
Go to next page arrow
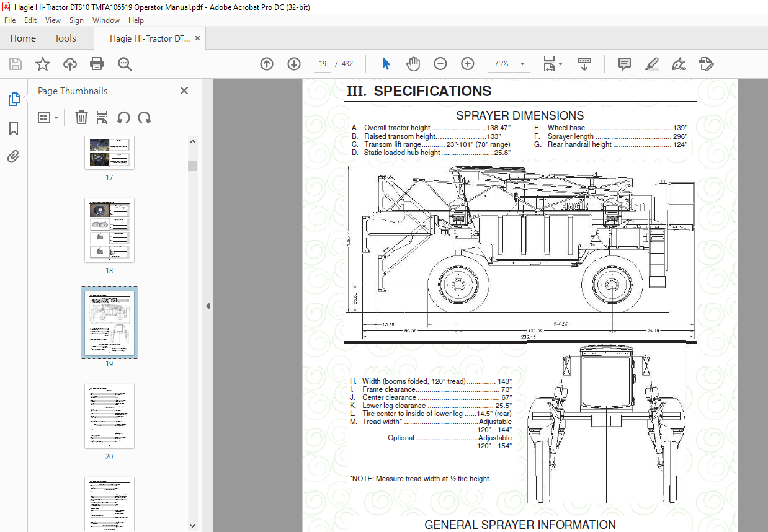coord(294,64)
